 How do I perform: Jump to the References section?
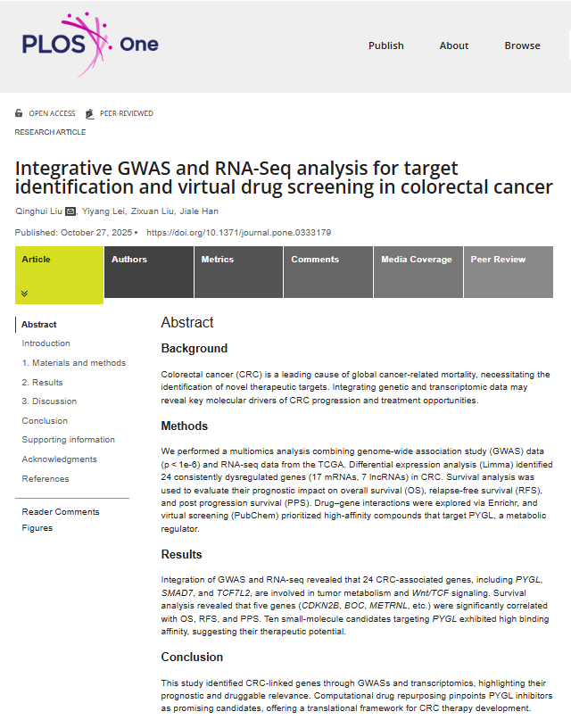pos(46,479)
